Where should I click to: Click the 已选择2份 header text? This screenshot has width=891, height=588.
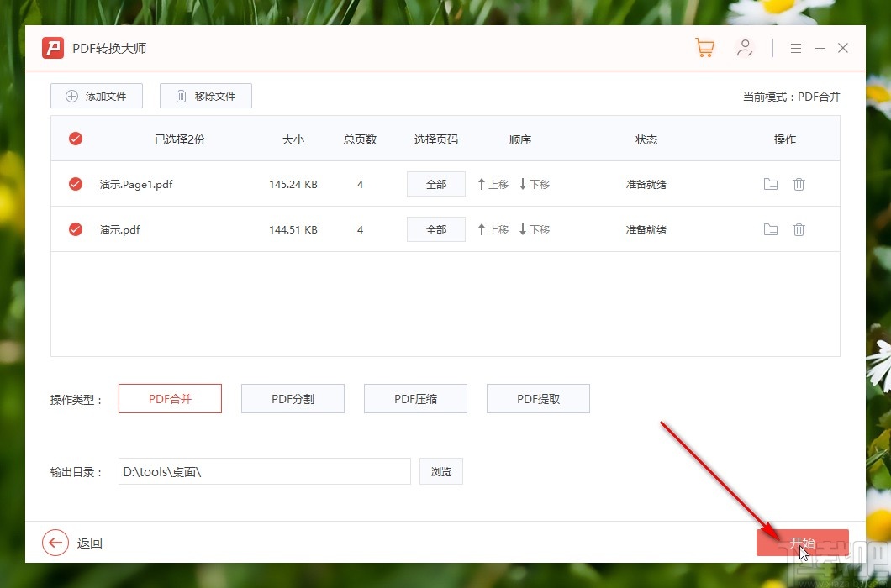pyautogui.click(x=180, y=139)
